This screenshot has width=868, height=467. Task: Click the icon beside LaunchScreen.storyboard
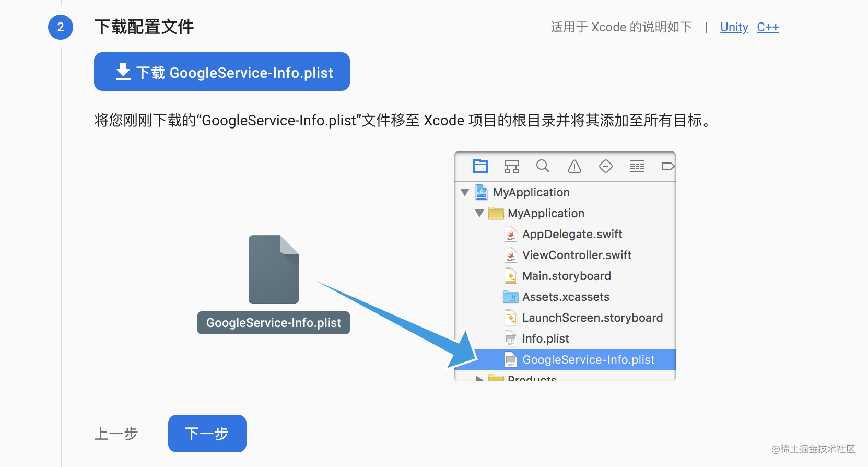[511, 318]
